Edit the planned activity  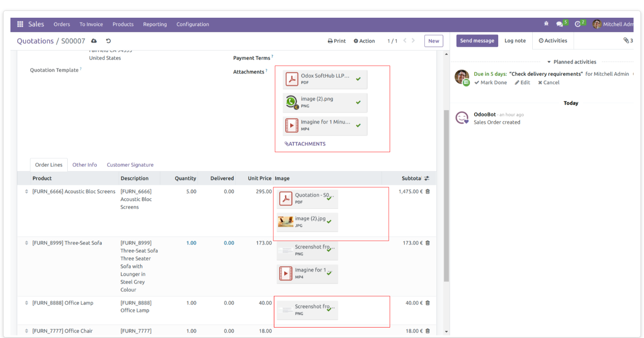pos(522,82)
